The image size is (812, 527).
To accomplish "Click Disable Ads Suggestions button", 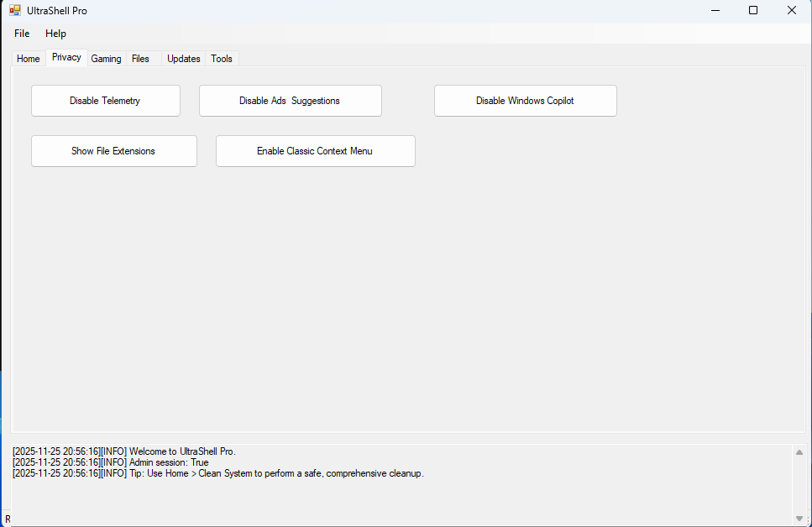I will click(x=291, y=101).
